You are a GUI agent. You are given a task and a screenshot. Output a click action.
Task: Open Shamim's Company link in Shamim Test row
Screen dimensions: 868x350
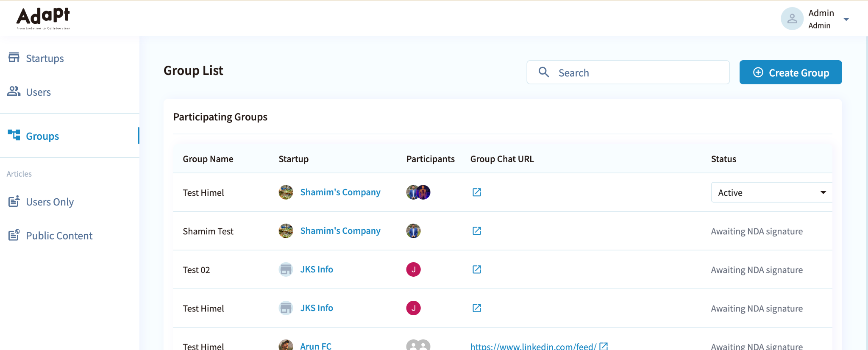(x=340, y=231)
